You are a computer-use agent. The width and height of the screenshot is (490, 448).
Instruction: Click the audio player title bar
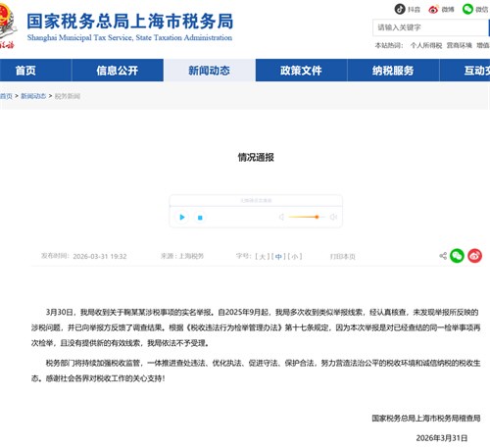coord(256,200)
